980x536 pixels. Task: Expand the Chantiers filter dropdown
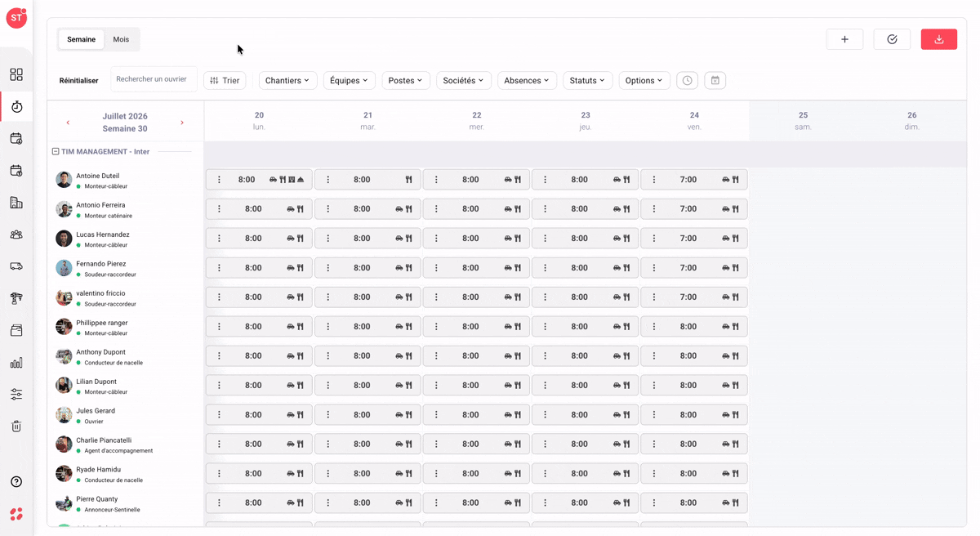click(x=287, y=80)
